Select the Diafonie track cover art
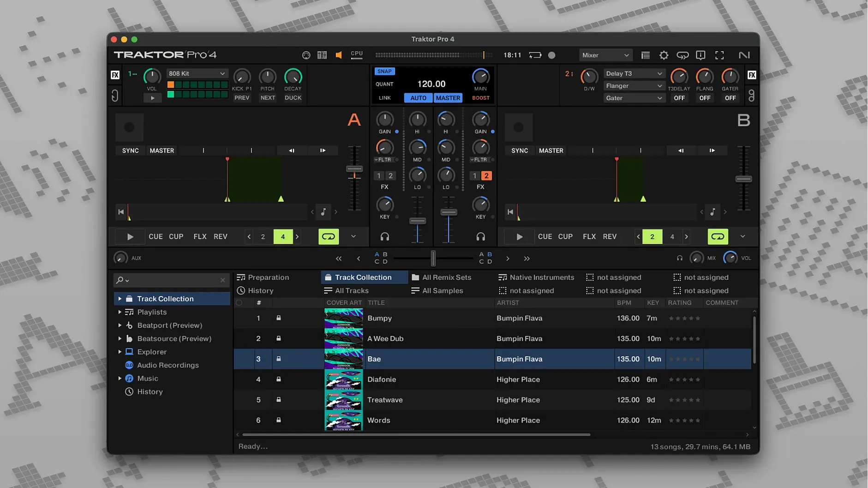The height and width of the screenshot is (488, 868). click(x=343, y=380)
